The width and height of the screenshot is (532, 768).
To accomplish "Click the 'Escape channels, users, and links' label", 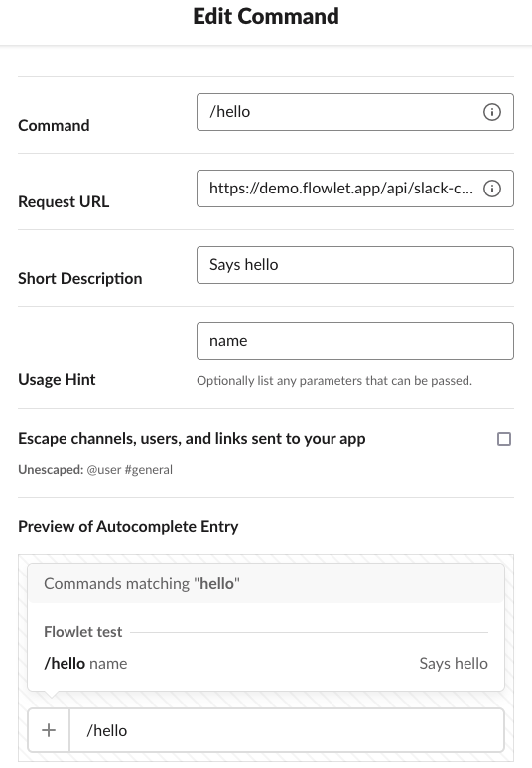I will 192,439.
